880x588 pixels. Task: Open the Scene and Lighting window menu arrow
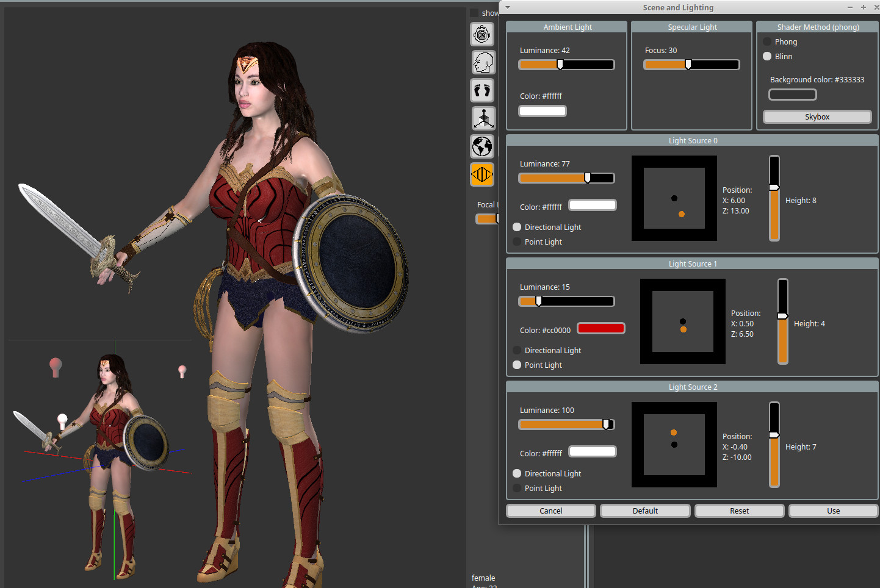[508, 7]
